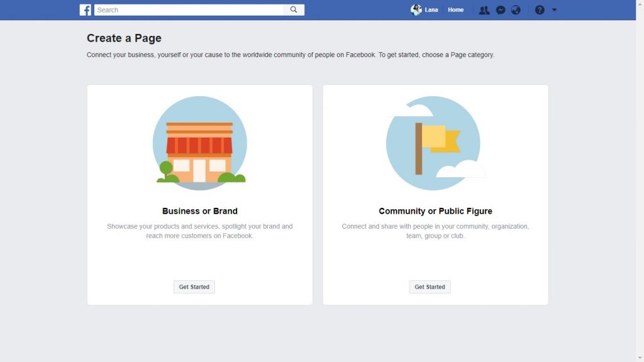Open the Lana profile name link
Image resolution: width=644 pixels, height=362 pixels.
(431, 10)
